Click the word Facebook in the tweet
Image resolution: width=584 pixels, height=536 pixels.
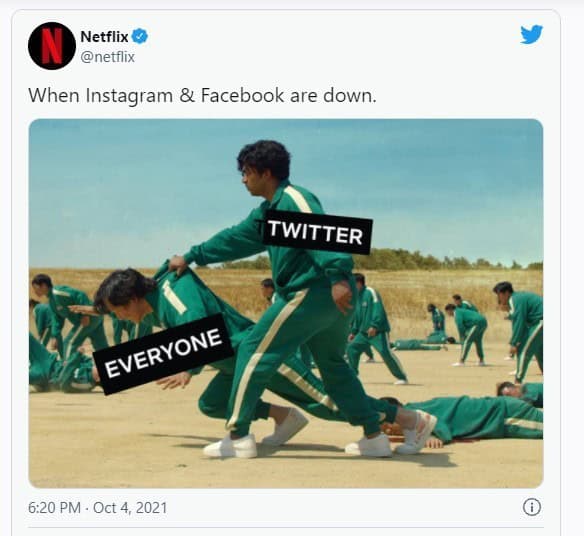(242, 95)
